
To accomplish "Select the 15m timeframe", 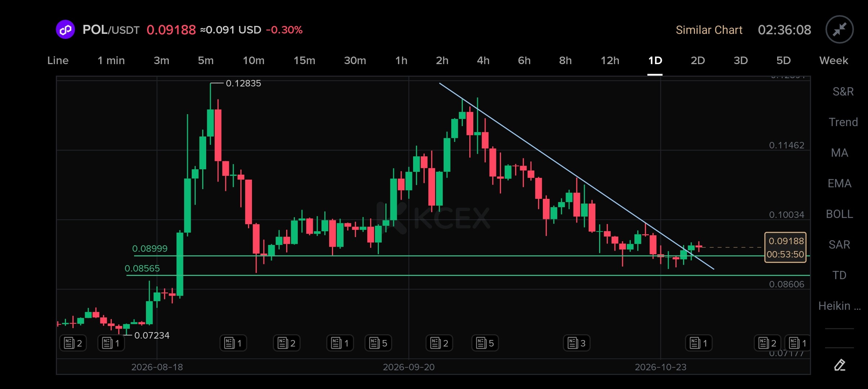I will tap(304, 61).
